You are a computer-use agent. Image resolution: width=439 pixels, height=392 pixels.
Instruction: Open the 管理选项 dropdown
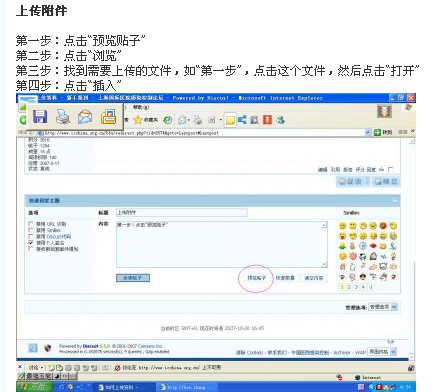383,307
